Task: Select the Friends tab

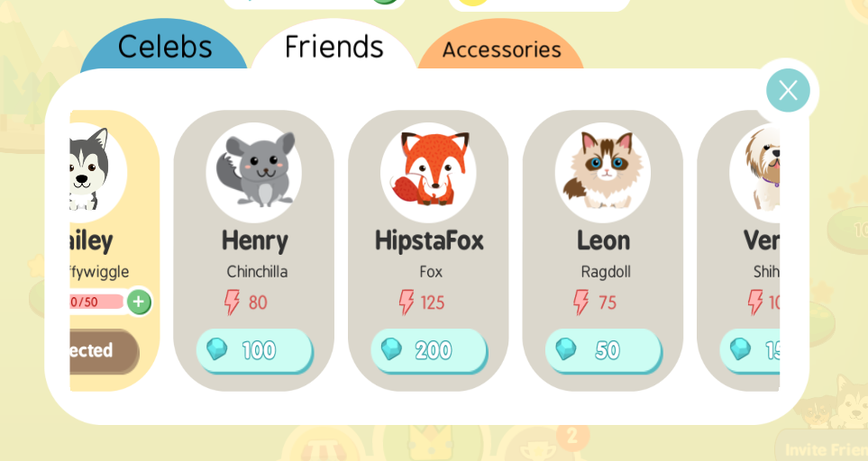Action: pos(333,45)
